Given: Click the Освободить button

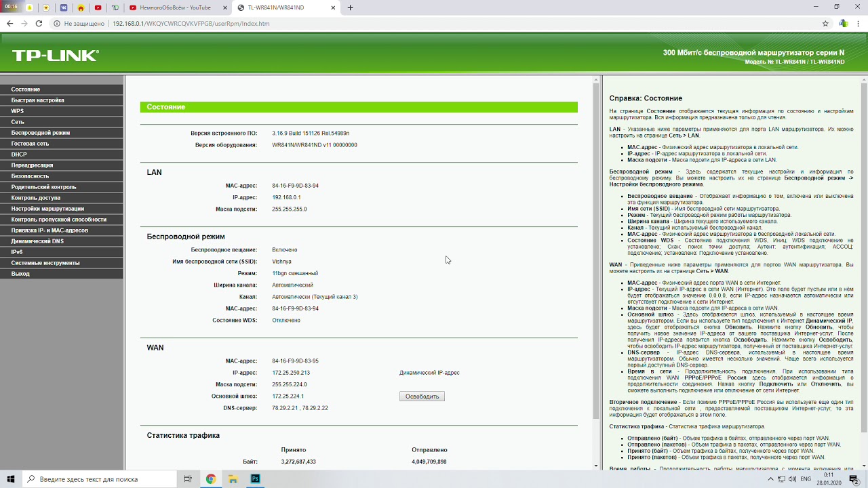Looking at the screenshot, I should click(x=422, y=396).
